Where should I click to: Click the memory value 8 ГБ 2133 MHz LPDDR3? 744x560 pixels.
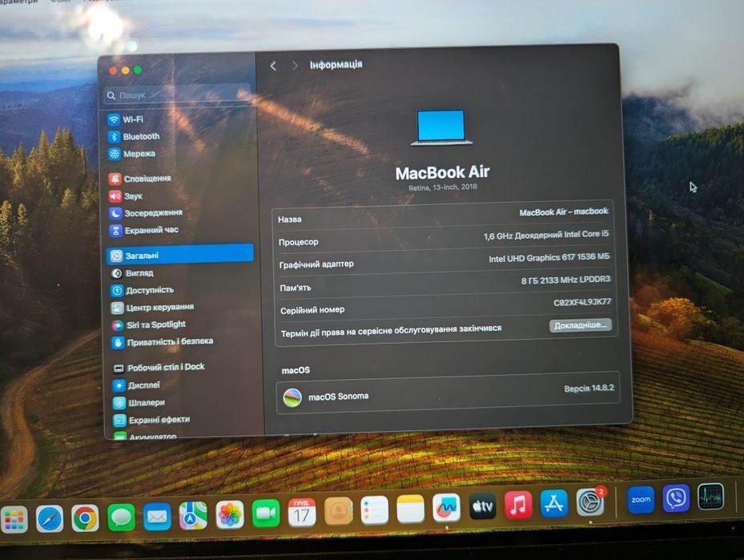click(565, 280)
